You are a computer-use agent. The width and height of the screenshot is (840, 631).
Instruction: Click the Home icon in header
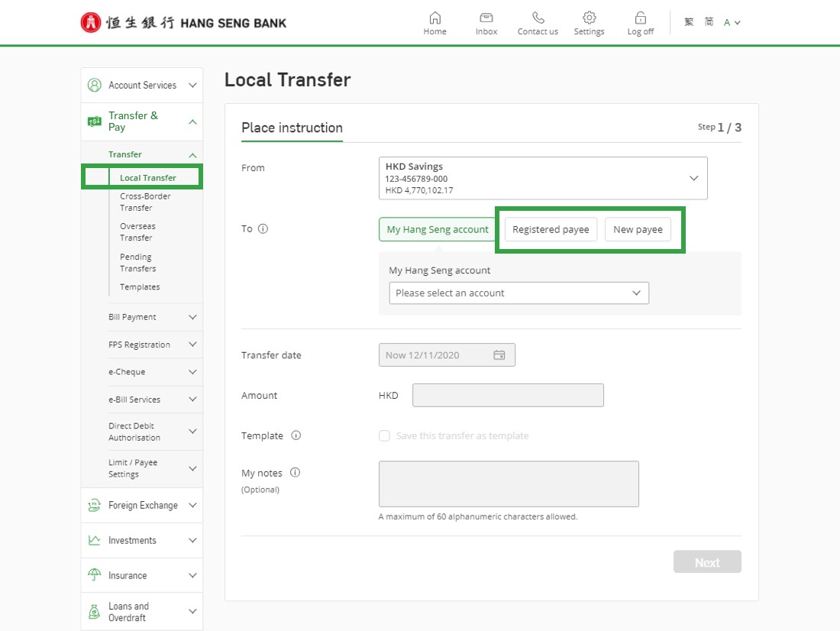tap(435, 18)
